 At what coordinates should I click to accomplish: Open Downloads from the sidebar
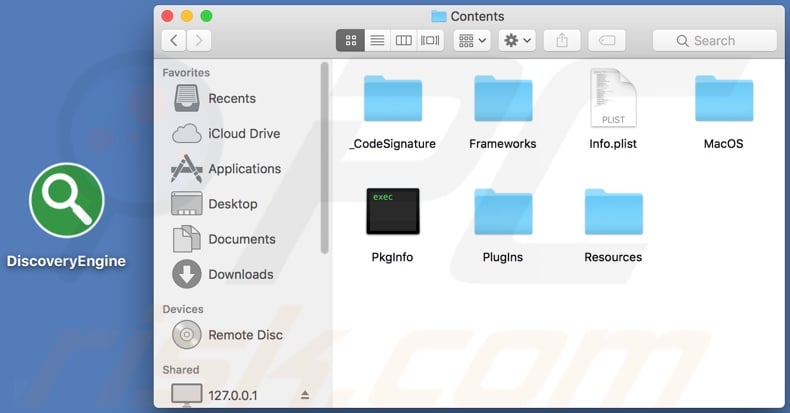pyautogui.click(x=240, y=274)
